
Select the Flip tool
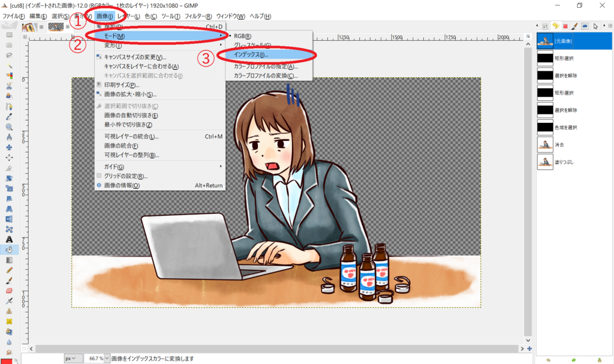point(9,219)
